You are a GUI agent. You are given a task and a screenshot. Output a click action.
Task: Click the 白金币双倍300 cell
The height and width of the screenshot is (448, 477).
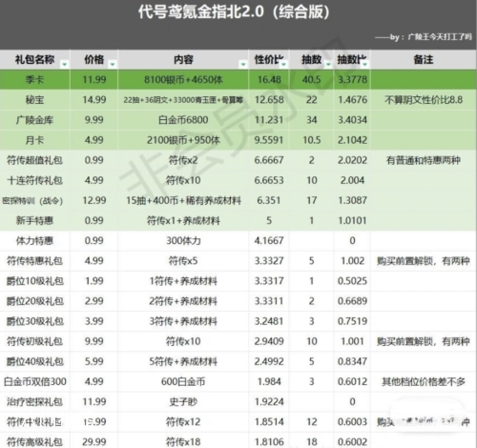(34, 381)
